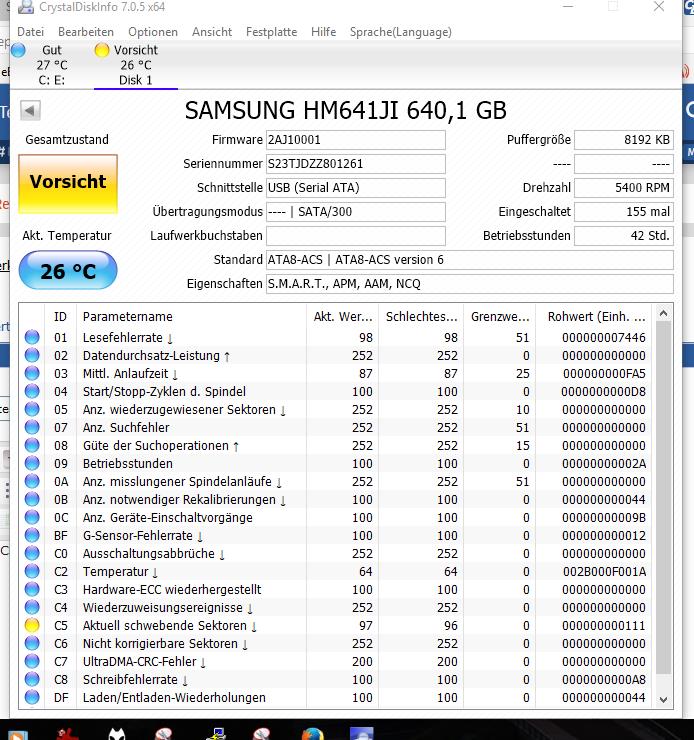Click the status icon for Start/Stopp-Zyklen row
The image size is (694, 740).
(32, 391)
